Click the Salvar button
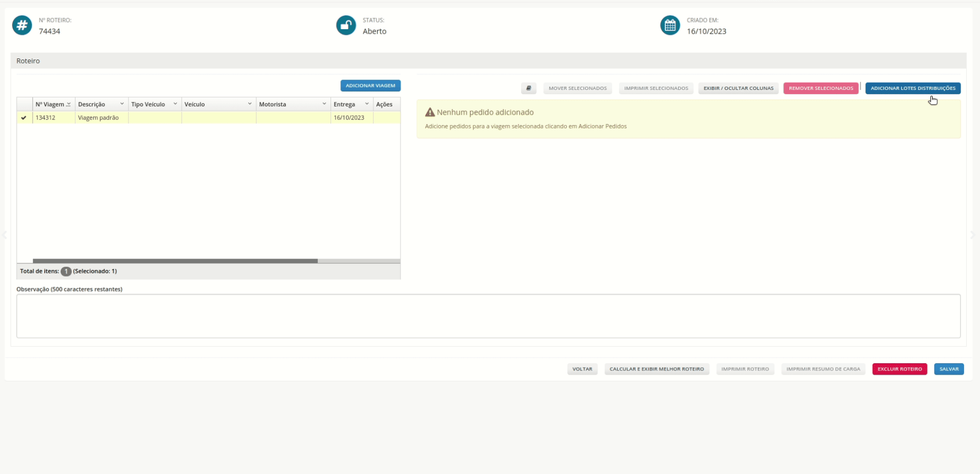Viewport: 980px width, 474px height. (x=949, y=369)
